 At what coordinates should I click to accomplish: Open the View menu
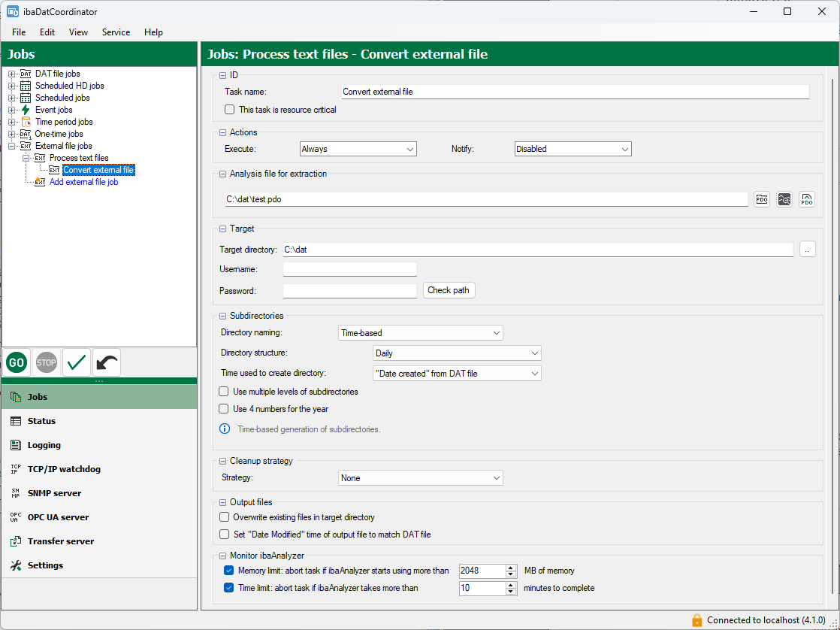pos(78,32)
